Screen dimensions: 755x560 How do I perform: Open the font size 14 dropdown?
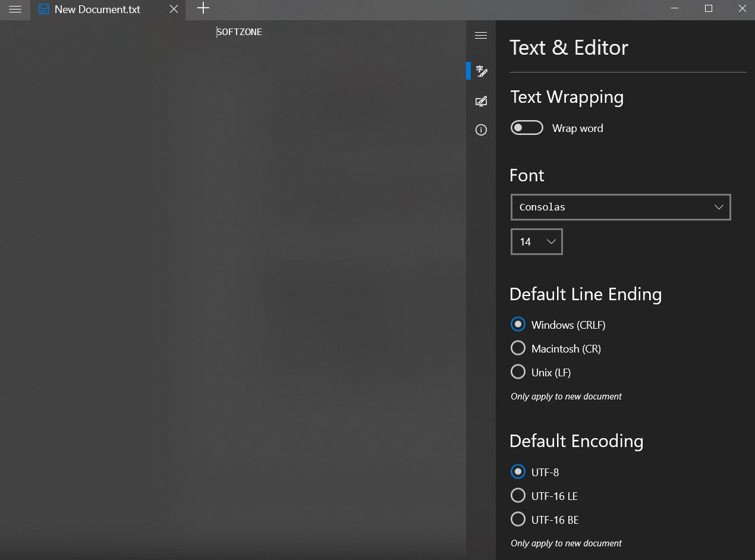[536, 242]
